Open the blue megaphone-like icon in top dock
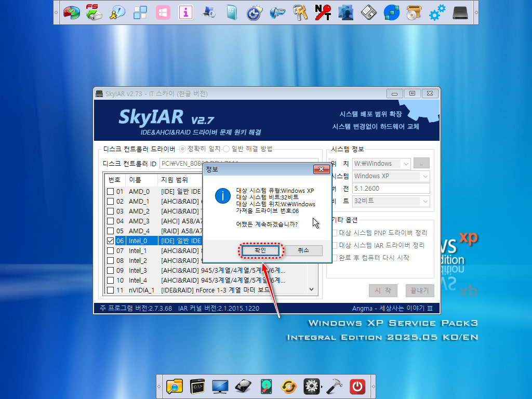This screenshot has width=532, height=399. [x=277, y=12]
